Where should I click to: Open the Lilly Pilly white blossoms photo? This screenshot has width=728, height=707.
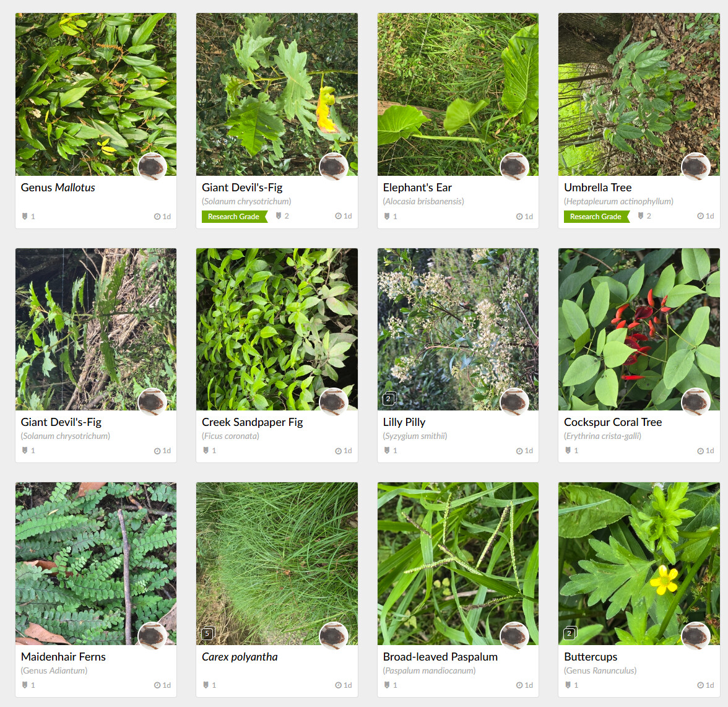[458, 329]
